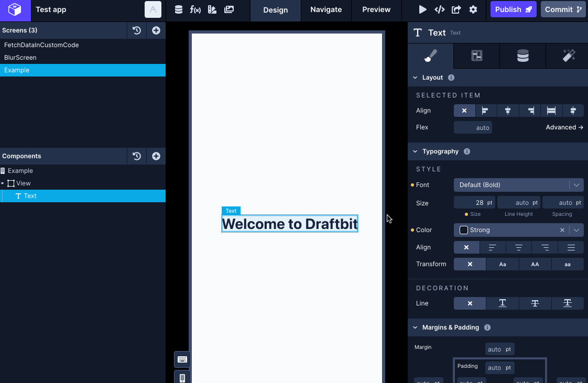
Task: Click the Flex auto input field
Action: pos(473,127)
